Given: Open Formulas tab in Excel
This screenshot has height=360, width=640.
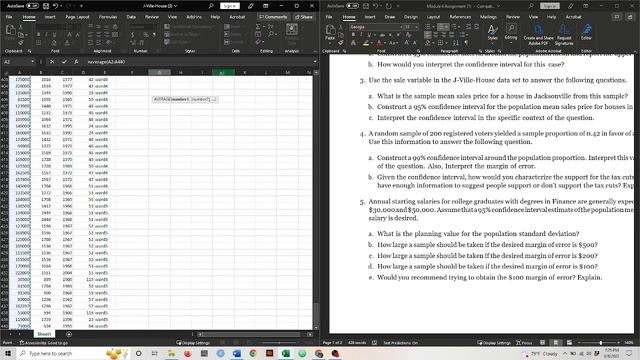Looking at the screenshot, I should (x=108, y=17).
